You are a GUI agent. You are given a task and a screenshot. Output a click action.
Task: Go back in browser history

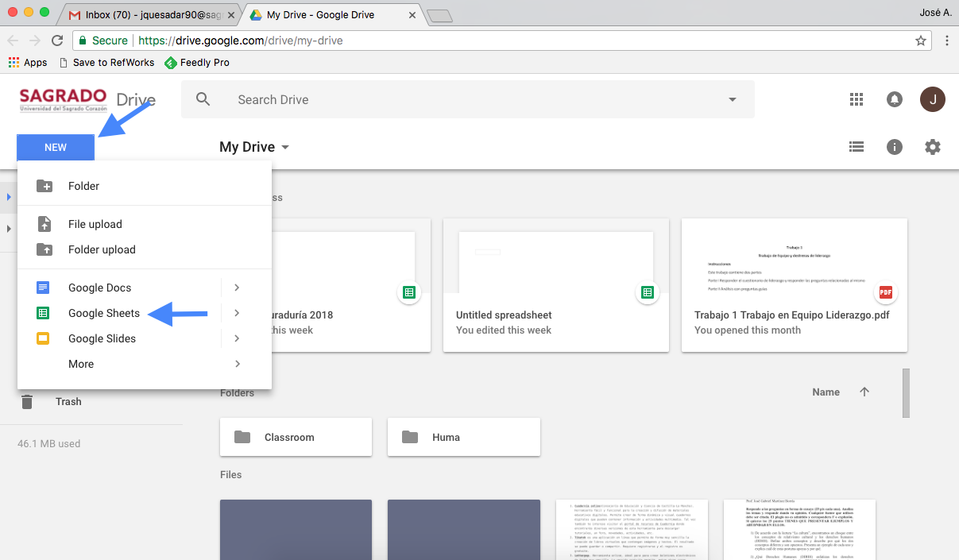13,41
